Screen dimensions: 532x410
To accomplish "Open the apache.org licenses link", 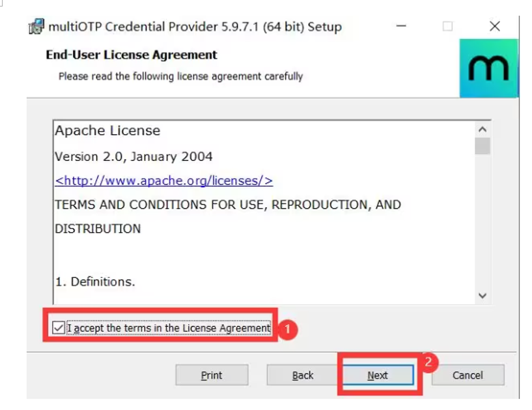I will click(163, 181).
